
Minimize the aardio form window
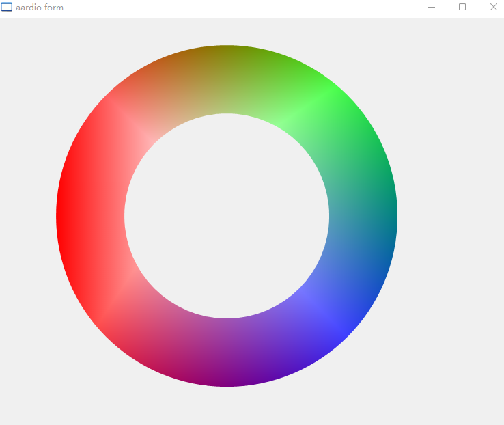pyautogui.click(x=432, y=7)
